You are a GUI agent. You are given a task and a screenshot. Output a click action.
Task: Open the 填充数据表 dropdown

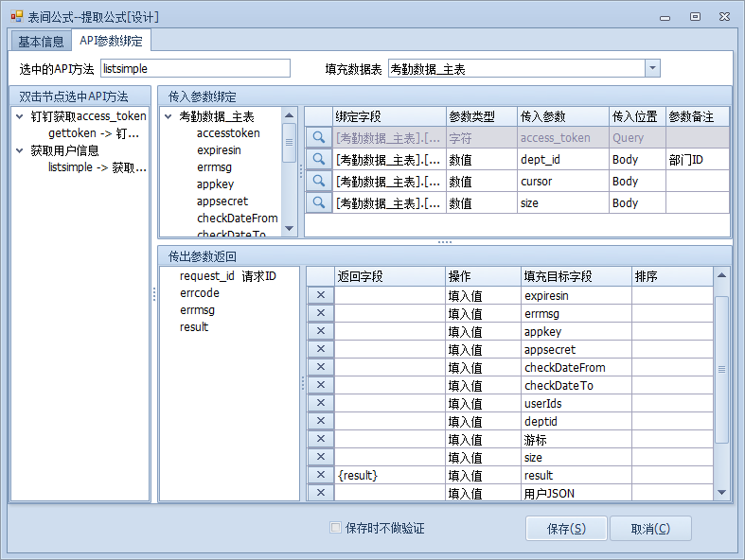pos(652,68)
